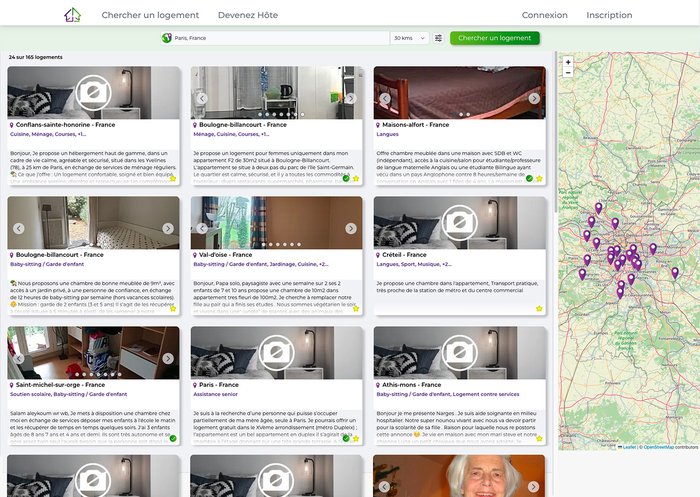
Task: Click the Créteil listing placeholder photo
Action: [460, 223]
